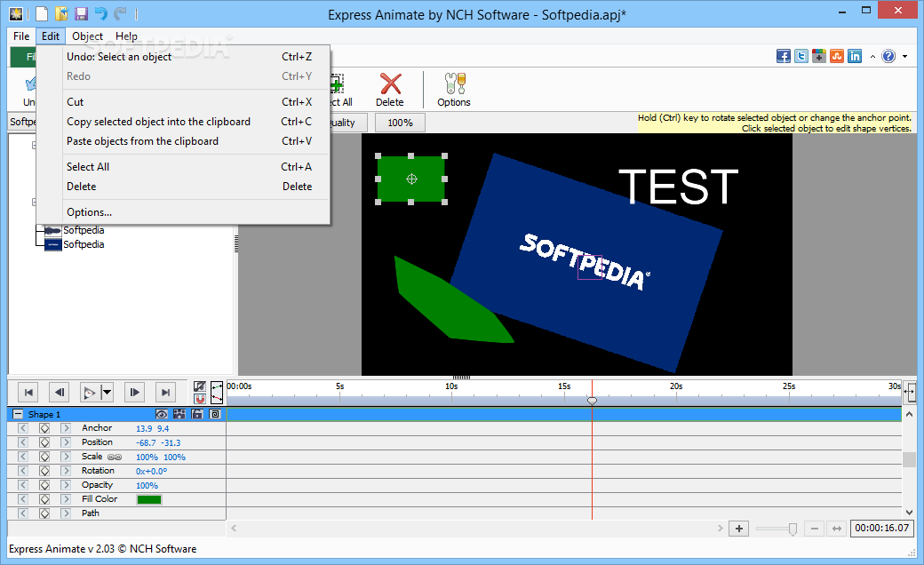Share on LinkedIn icon
The image size is (924, 565).
pyautogui.click(x=855, y=56)
